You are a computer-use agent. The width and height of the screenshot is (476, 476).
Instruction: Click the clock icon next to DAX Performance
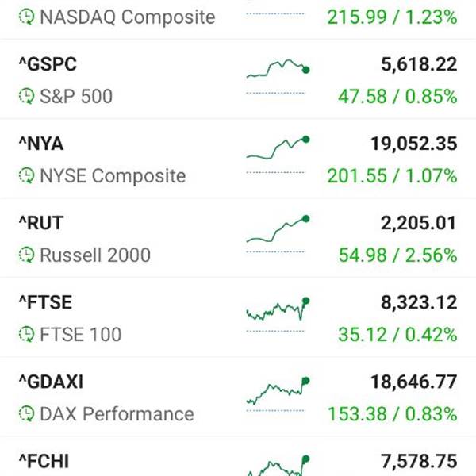point(27,414)
